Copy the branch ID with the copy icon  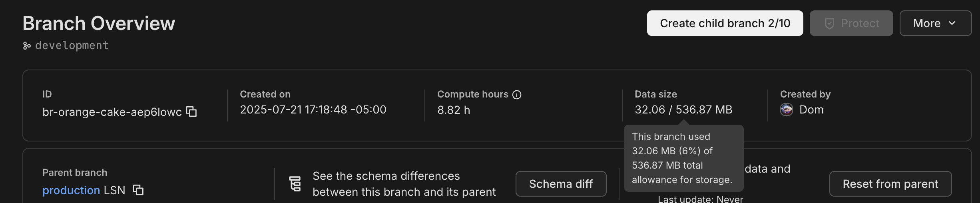click(x=192, y=111)
